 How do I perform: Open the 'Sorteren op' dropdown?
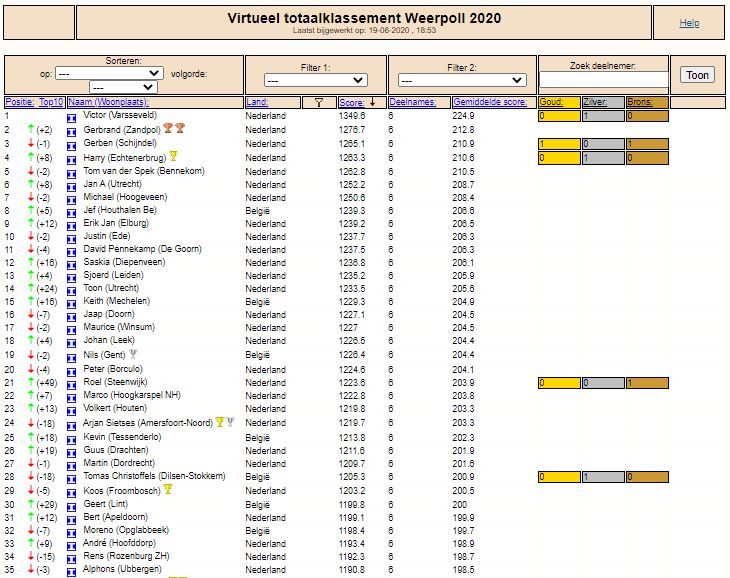click(109, 73)
